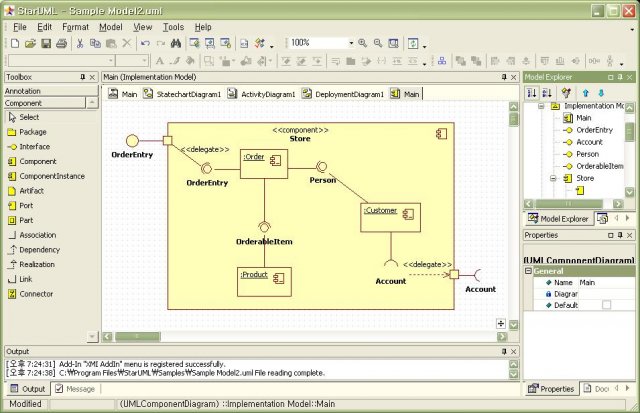640x413 pixels.
Task: Activate the Connector tool
Action: [x=38, y=294]
